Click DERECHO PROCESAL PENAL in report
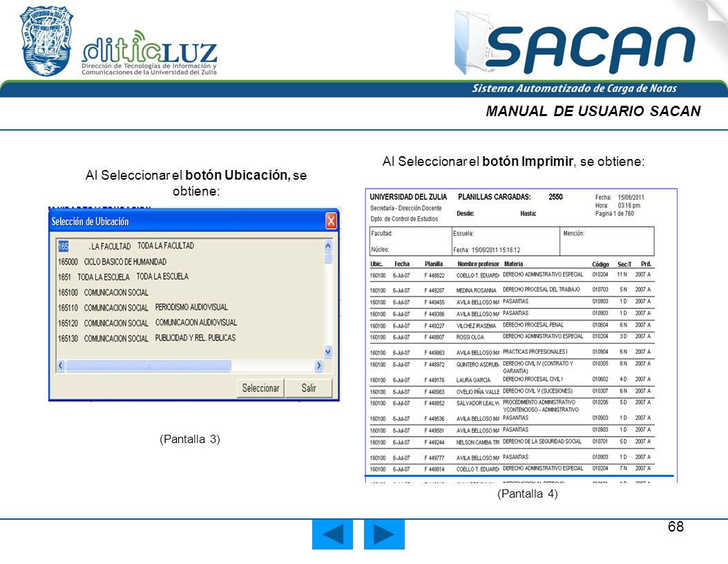728x564 pixels. pyautogui.click(x=533, y=325)
